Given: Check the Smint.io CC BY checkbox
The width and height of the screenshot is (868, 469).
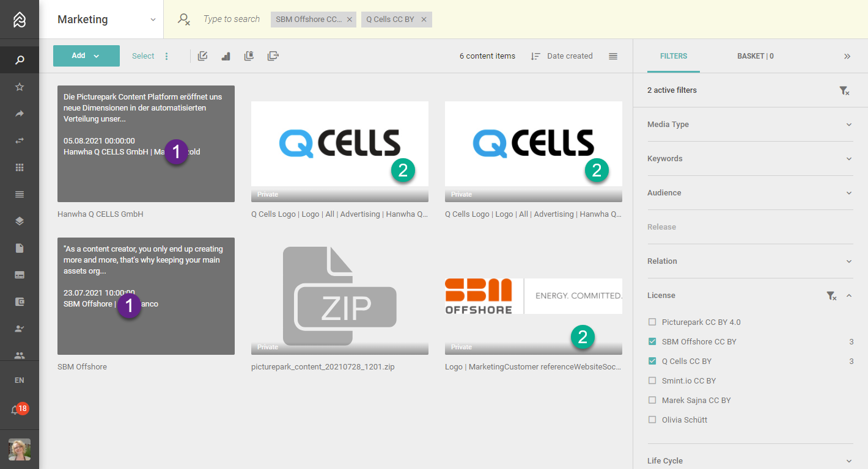Looking at the screenshot, I should (652, 380).
